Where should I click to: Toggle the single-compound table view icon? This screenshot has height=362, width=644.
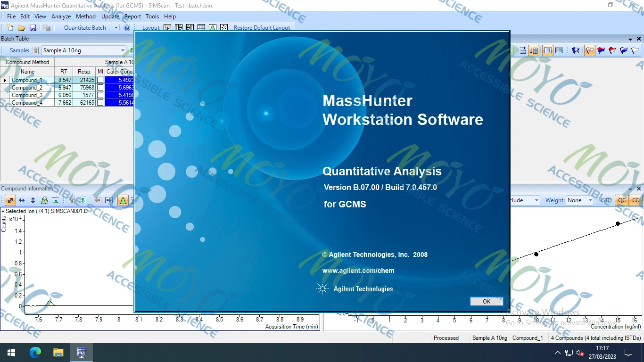[548, 50]
